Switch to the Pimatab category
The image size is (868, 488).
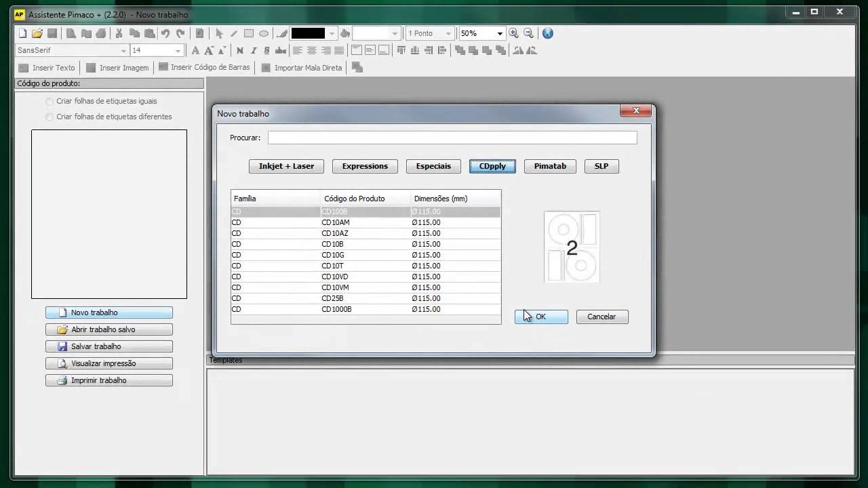click(x=550, y=166)
